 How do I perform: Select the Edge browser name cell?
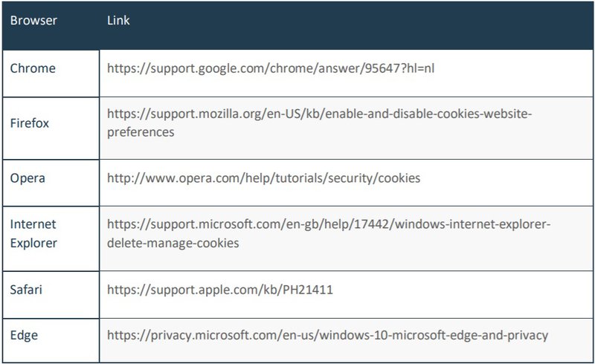pos(24,335)
